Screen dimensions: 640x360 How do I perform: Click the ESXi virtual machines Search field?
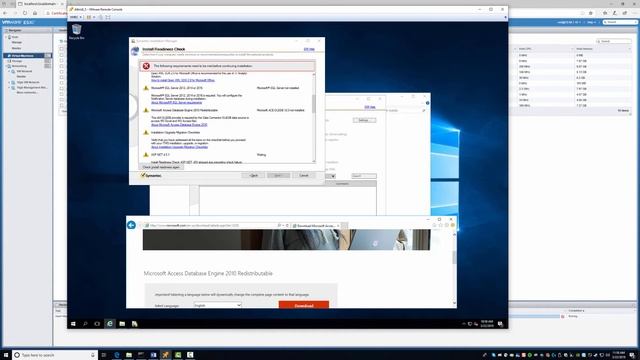point(613,41)
